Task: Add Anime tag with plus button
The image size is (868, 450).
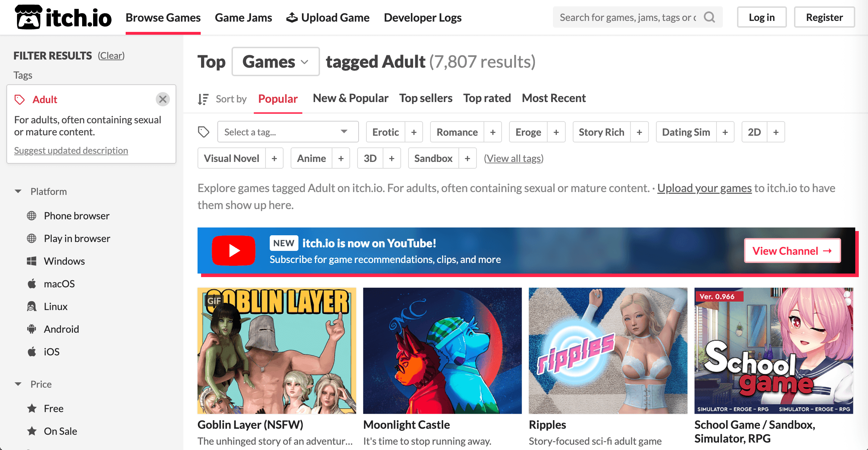Action: (x=341, y=158)
